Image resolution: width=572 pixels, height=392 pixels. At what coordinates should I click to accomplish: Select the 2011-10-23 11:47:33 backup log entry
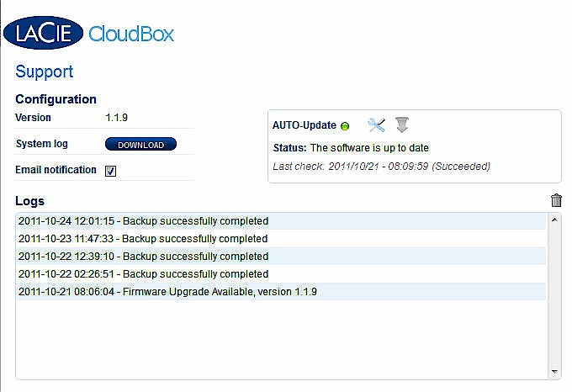(x=281, y=239)
